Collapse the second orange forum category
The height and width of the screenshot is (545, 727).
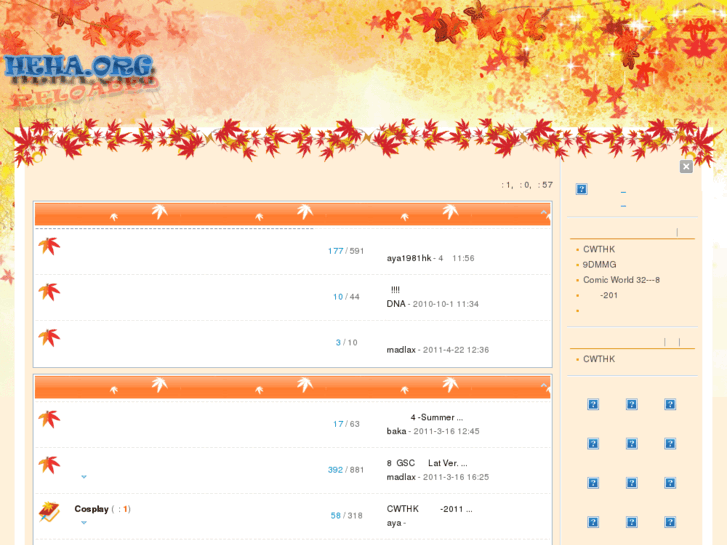544,385
